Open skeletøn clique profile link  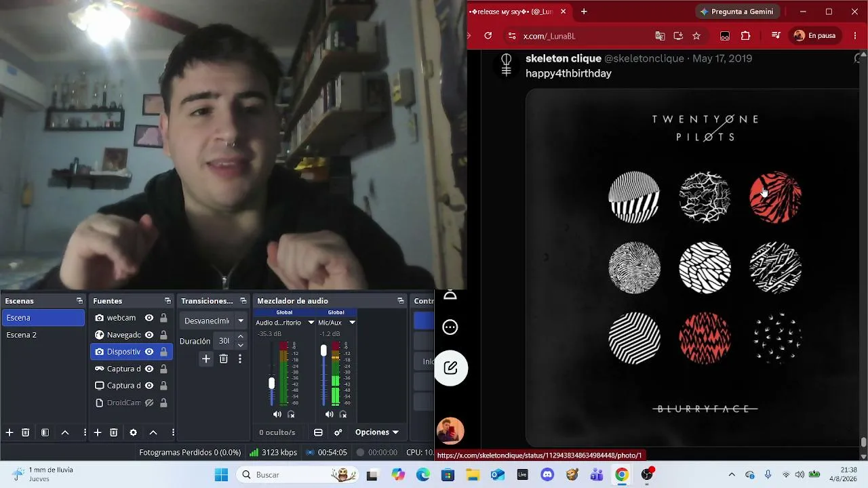tap(564, 59)
